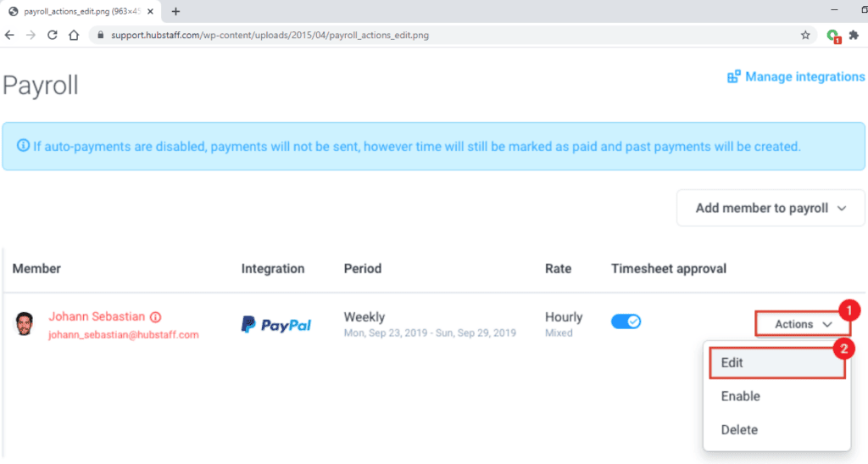
Task: Click the Member column header
Action: tap(36, 269)
